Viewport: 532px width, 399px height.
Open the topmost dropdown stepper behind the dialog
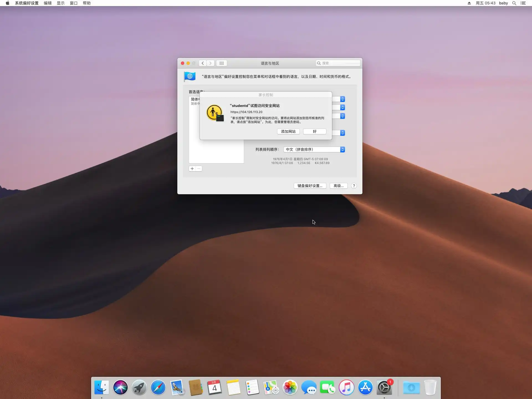(342, 99)
